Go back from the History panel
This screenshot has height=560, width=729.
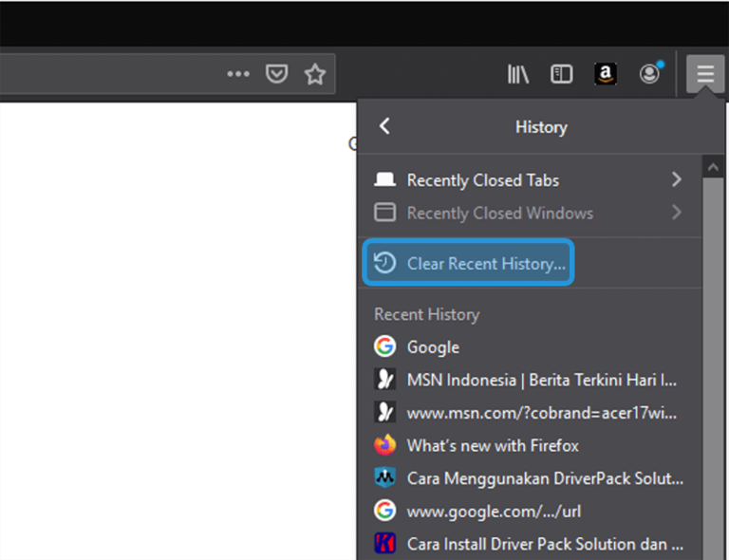(384, 126)
